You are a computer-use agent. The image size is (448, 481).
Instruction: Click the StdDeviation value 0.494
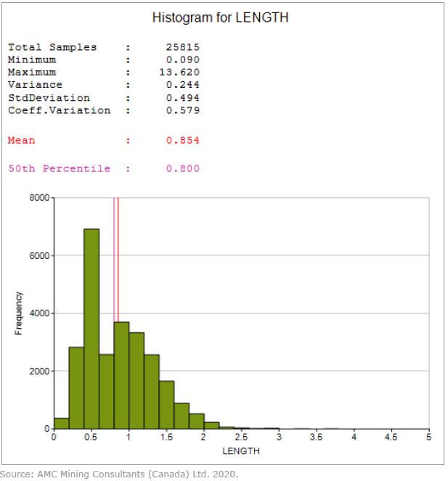click(182, 98)
